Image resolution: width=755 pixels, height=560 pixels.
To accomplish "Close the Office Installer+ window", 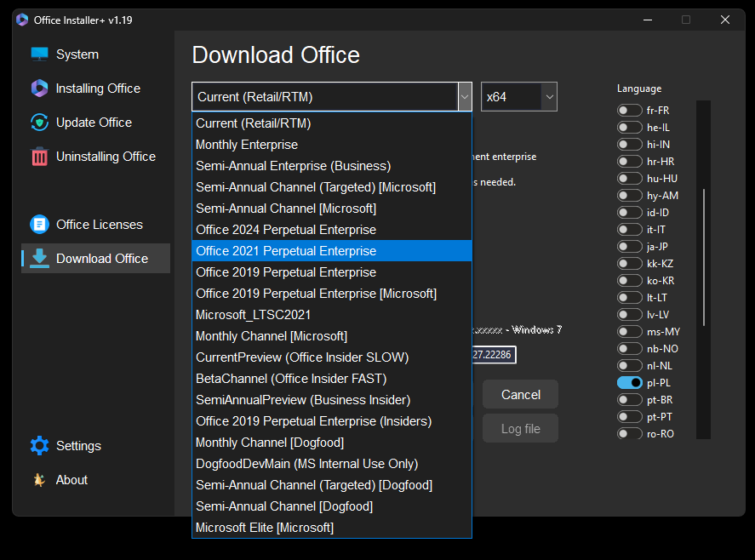I will click(725, 20).
